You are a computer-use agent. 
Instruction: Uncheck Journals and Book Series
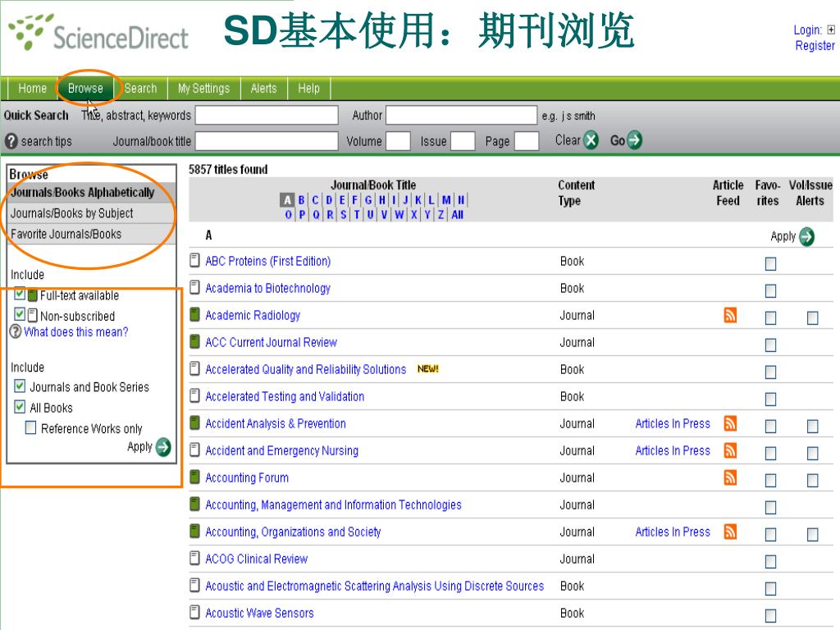20,386
